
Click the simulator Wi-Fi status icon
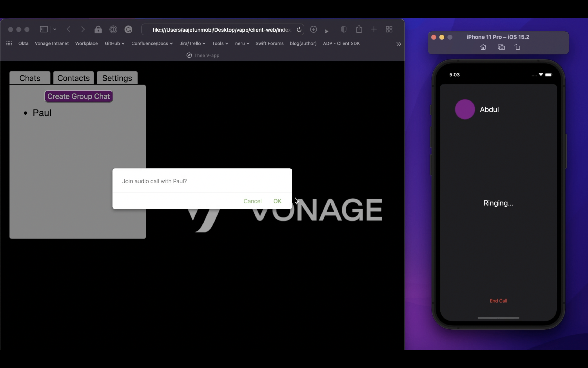tap(541, 75)
